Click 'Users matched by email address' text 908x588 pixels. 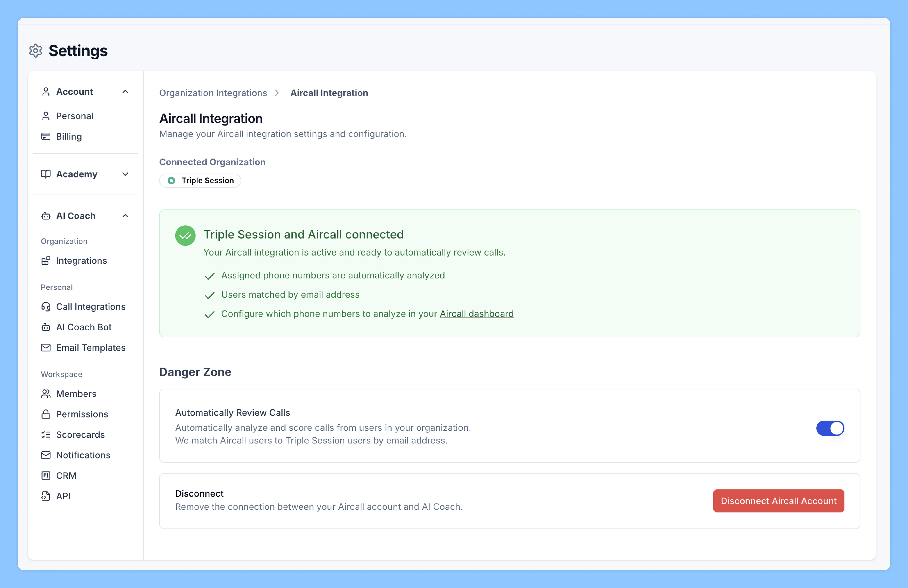[x=290, y=295]
